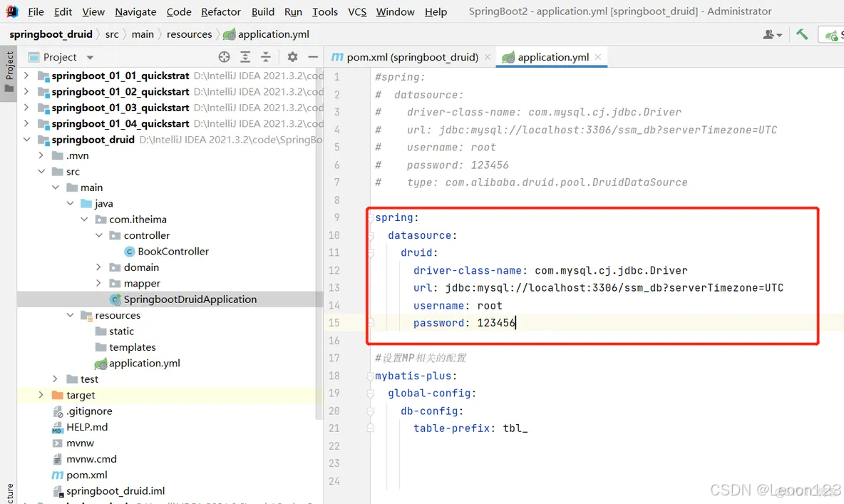This screenshot has width=844, height=504.
Task: Switch to the application.yml editor tab
Action: click(553, 57)
